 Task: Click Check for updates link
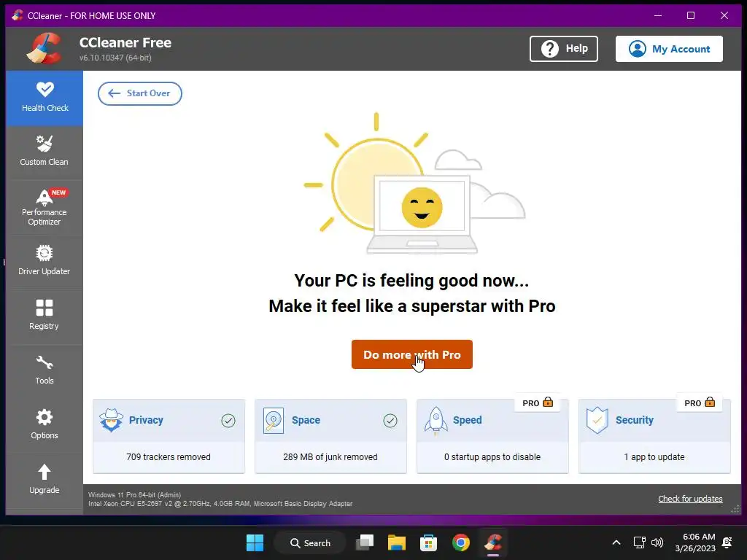(x=690, y=499)
